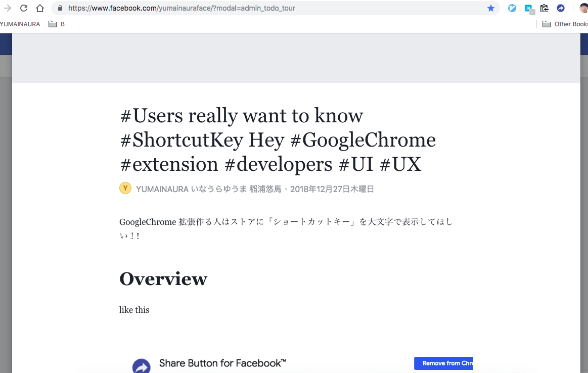Screen dimensions: 588x373
Task: Click the Japanese GoogleChrome 拡張 paragraph
Action: click(x=286, y=228)
